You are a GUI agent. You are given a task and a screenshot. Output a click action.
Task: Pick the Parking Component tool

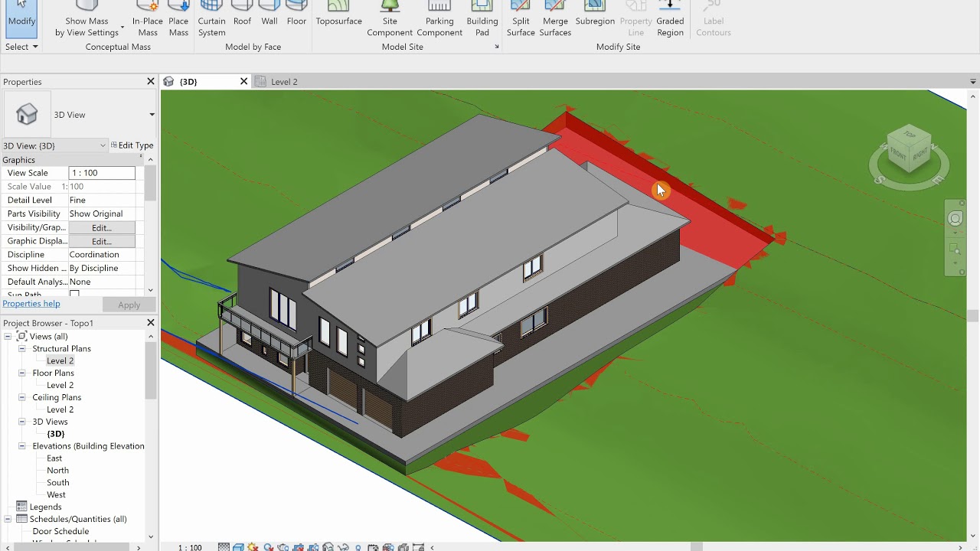pyautogui.click(x=439, y=20)
